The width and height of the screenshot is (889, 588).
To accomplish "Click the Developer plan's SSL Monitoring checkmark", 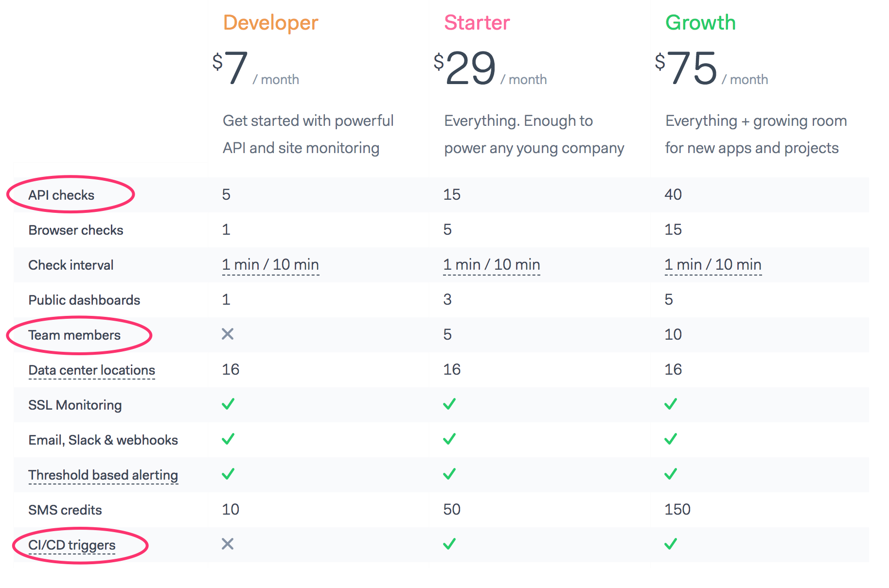I will pos(228,404).
